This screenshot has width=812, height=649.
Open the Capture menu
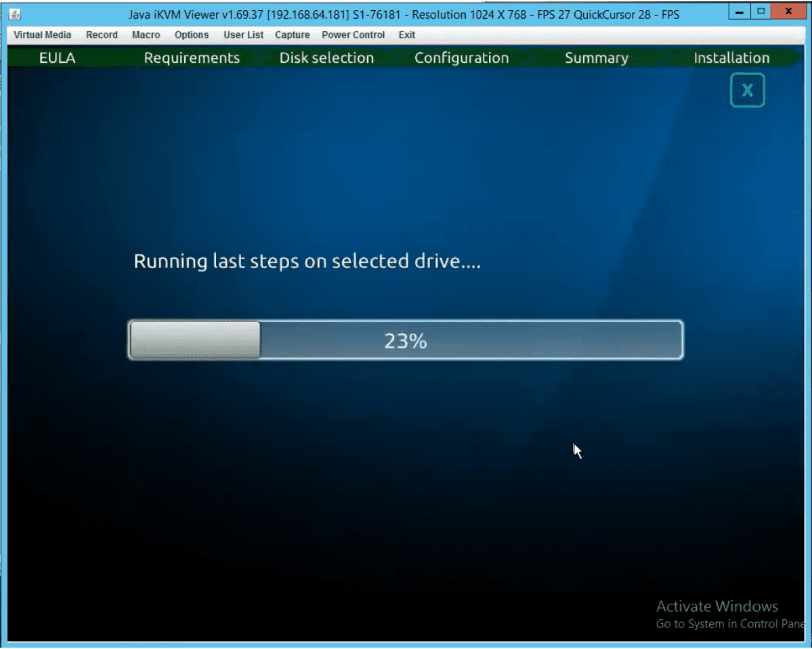pyautogui.click(x=292, y=35)
